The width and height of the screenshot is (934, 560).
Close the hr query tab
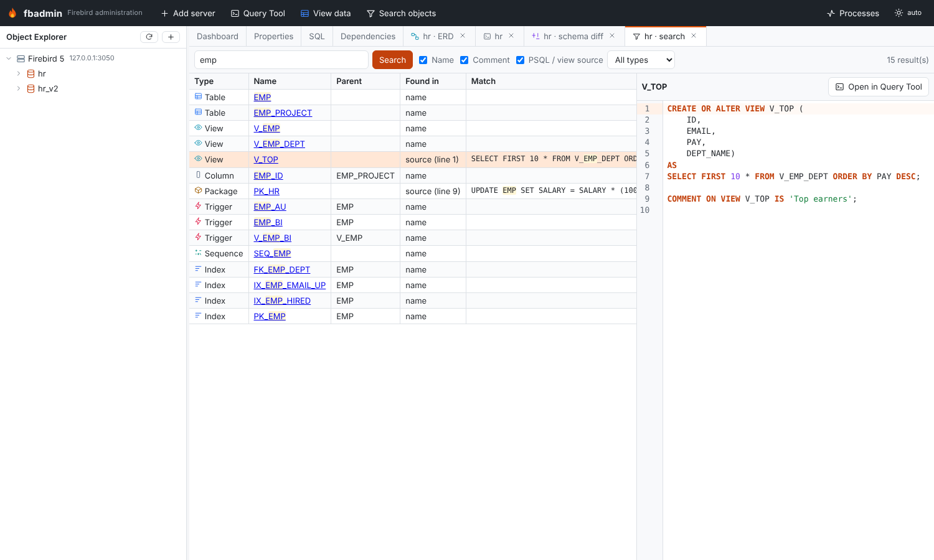(x=511, y=36)
